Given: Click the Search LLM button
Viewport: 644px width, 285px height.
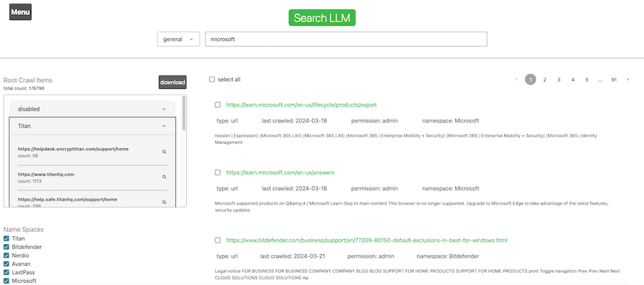Looking at the screenshot, I should coord(322,18).
